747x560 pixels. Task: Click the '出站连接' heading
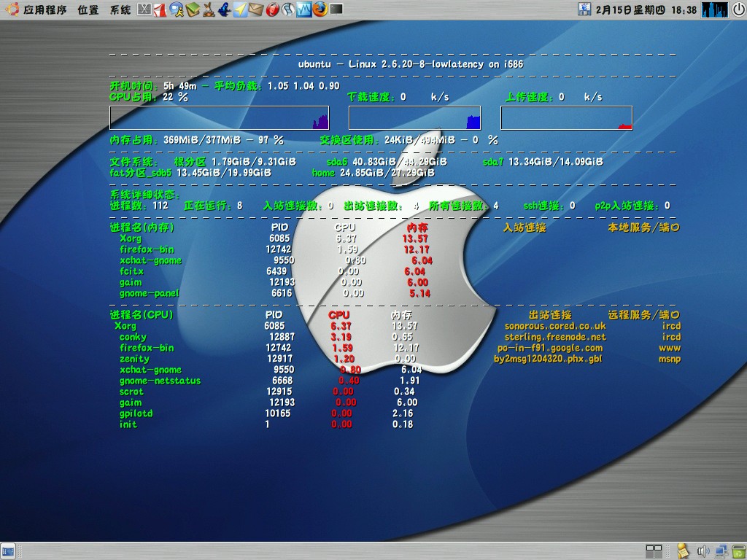tap(550, 315)
